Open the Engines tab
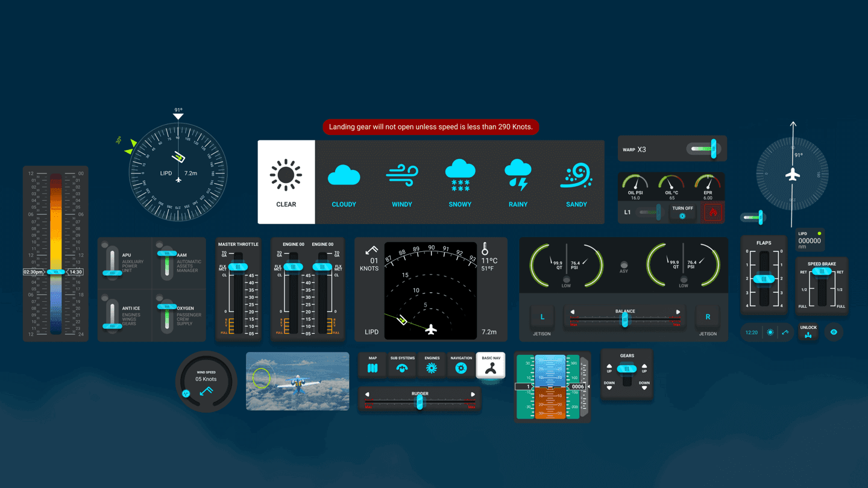This screenshot has width=868, height=488. click(x=432, y=365)
